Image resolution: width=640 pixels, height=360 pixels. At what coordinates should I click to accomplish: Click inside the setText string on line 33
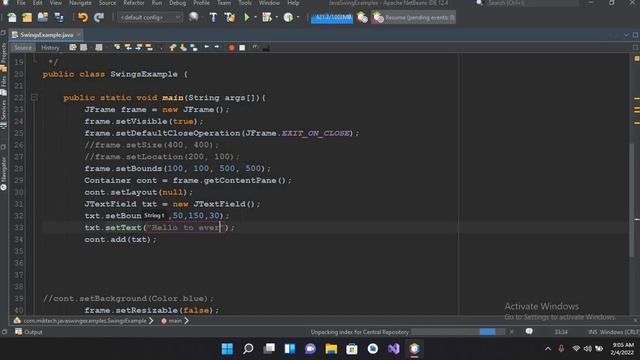186,227
